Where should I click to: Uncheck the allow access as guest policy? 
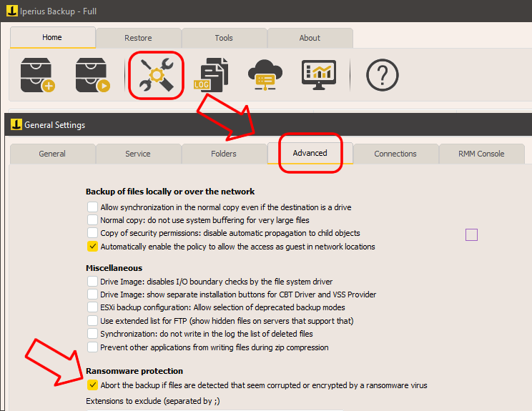pos(92,246)
